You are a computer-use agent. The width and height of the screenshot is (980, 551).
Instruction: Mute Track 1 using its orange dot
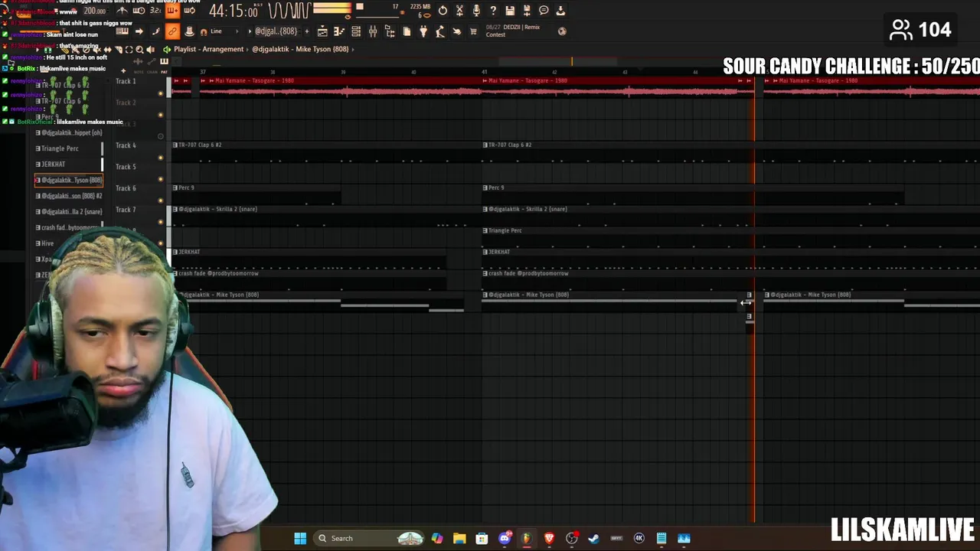[161, 93]
